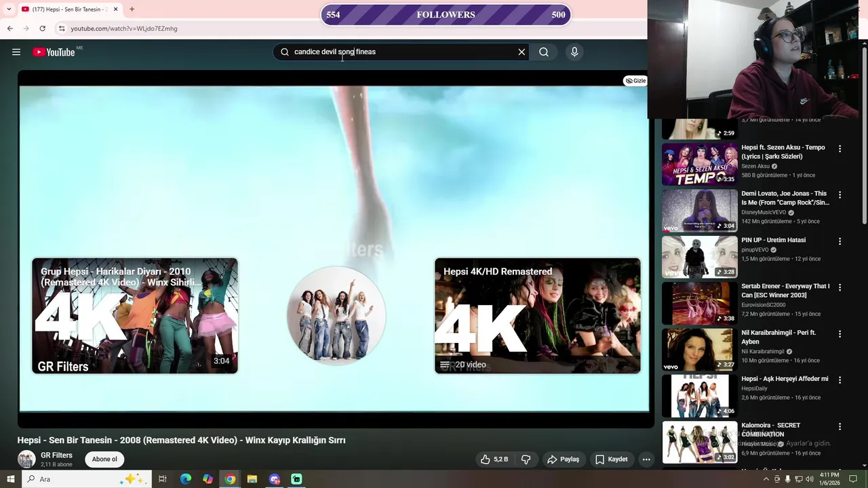Subscribe with the Abone ol button
This screenshot has height=488, width=868.
[104, 460]
